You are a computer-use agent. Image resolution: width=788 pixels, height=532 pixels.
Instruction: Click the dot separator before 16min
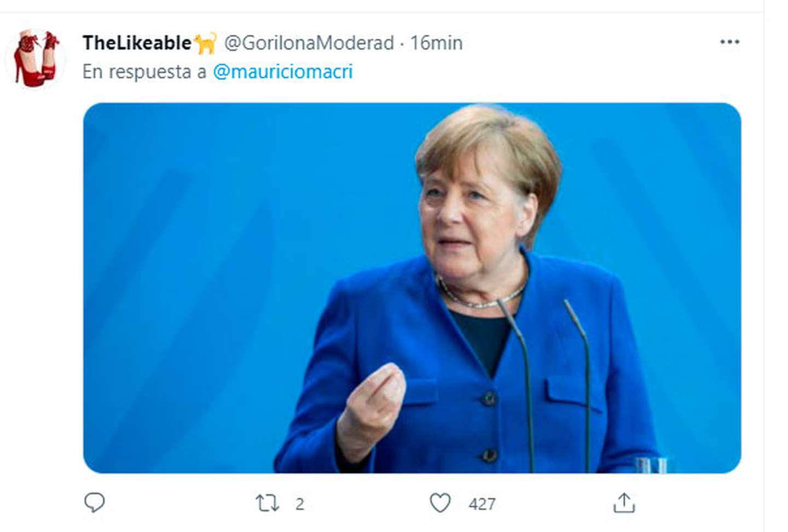pos(402,43)
